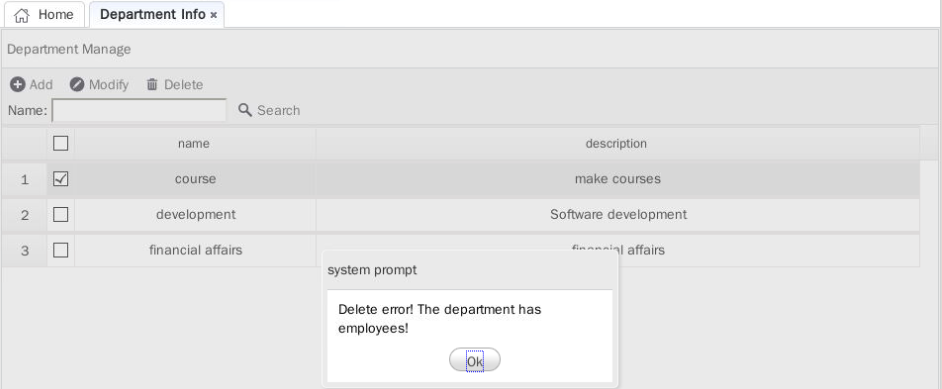Click the description column header
Screen dimensions: 942x389
[x=618, y=144]
